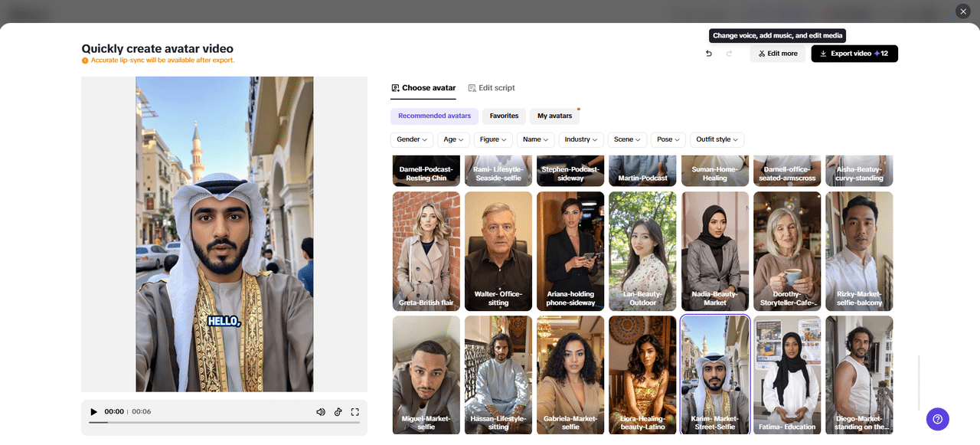Expand the Figure filter dropdown

pyautogui.click(x=493, y=139)
